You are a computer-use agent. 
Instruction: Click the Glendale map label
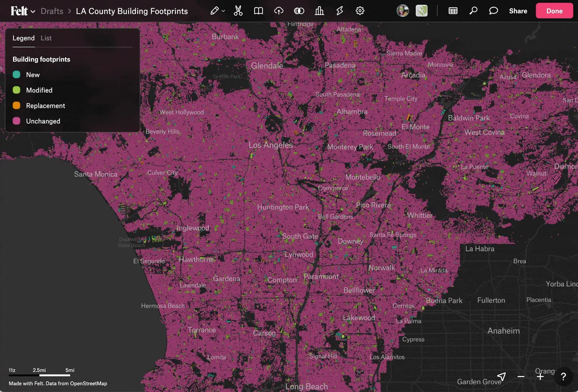[x=267, y=66]
